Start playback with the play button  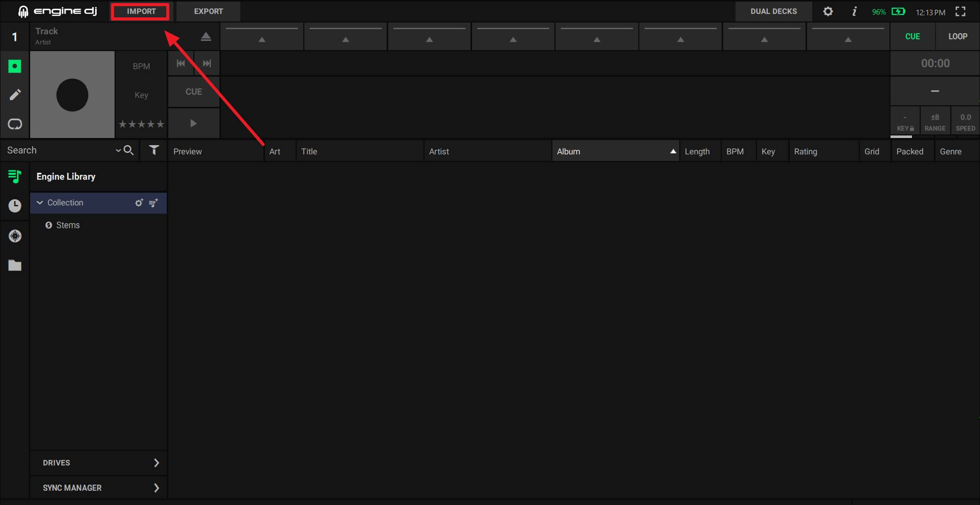point(194,123)
